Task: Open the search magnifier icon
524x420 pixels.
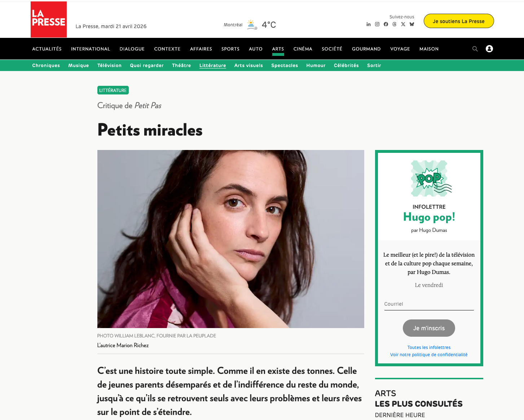Action: pos(475,49)
